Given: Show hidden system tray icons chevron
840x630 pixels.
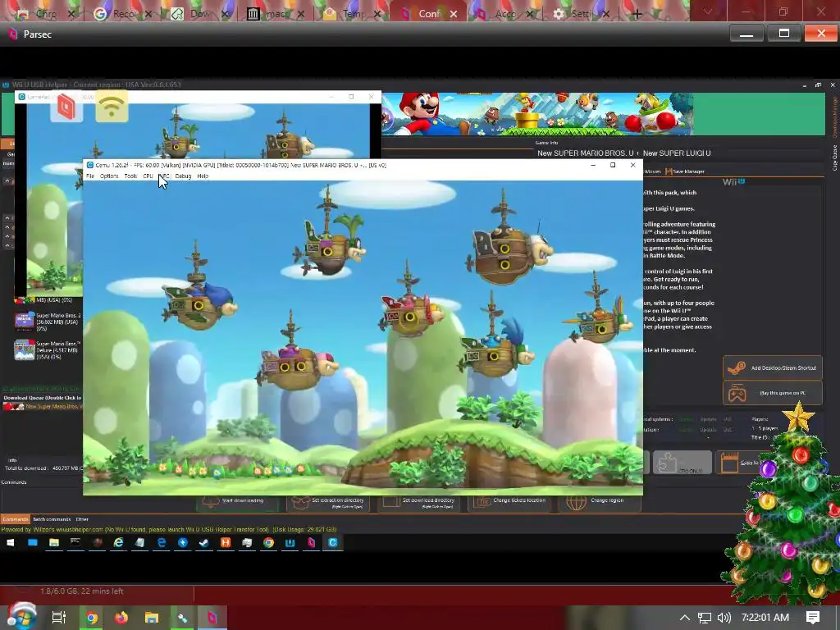Looking at the screenshot, I should pyautogui.click(x=685, y=618).
